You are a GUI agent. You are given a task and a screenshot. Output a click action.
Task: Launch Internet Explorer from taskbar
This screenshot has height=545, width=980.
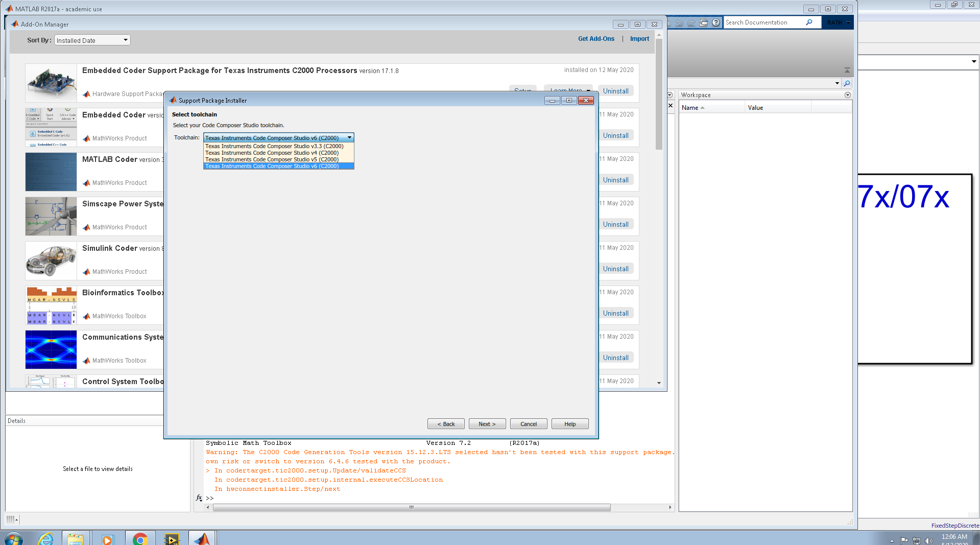46,538
